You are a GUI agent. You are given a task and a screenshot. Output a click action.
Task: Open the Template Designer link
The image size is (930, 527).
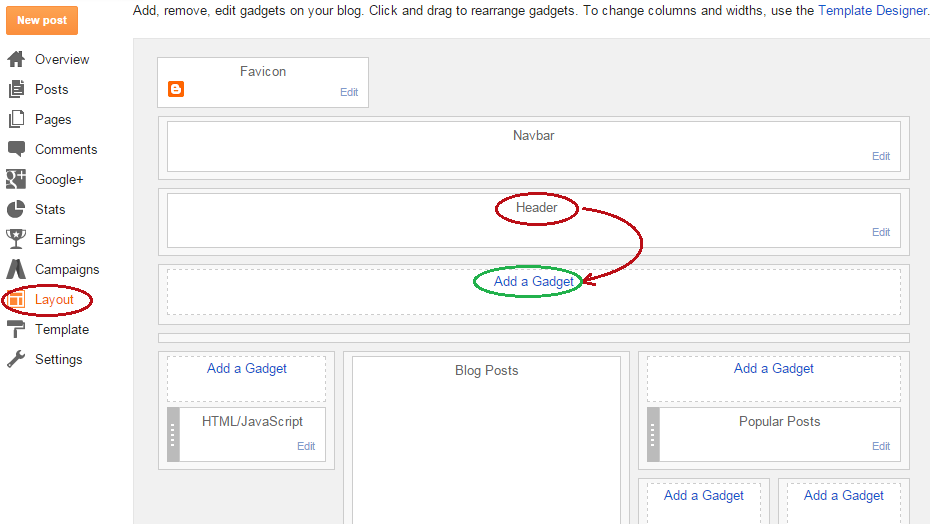click(x=873, y=11)
